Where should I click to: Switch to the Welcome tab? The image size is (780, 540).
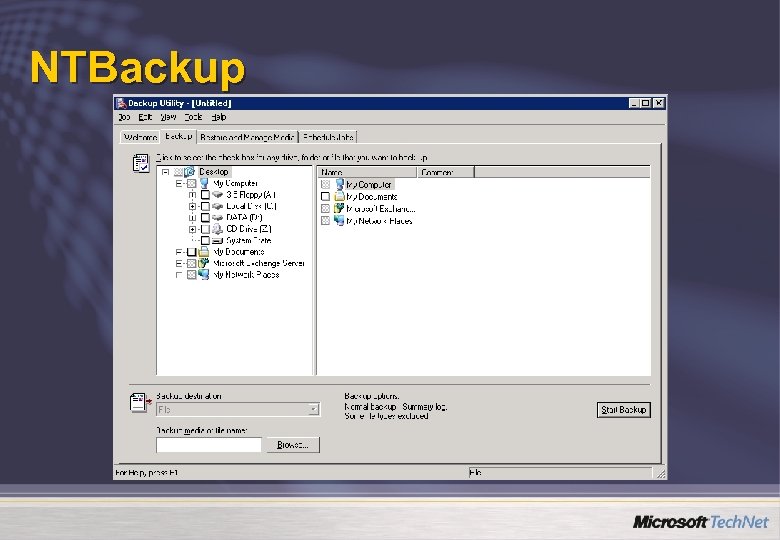(140, 137)
